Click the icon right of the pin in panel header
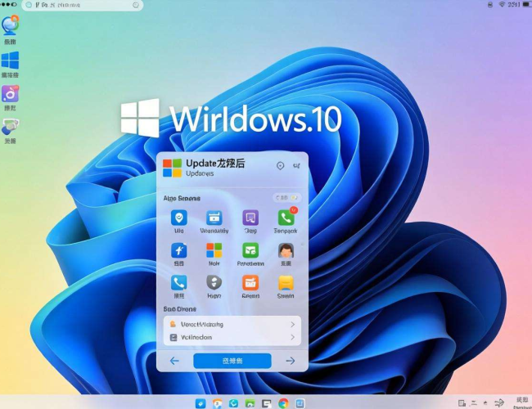 (x=296, y=166)
